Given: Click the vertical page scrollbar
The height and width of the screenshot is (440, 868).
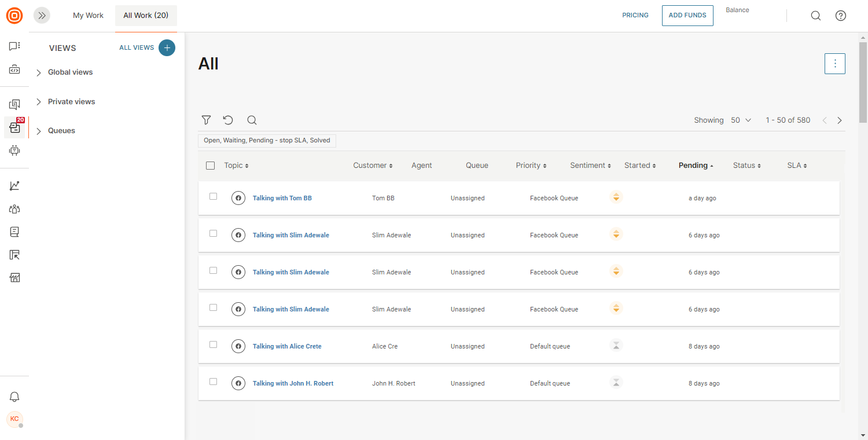Looking at the screenshot, I should pyautogui.click(x=863, y=82).
